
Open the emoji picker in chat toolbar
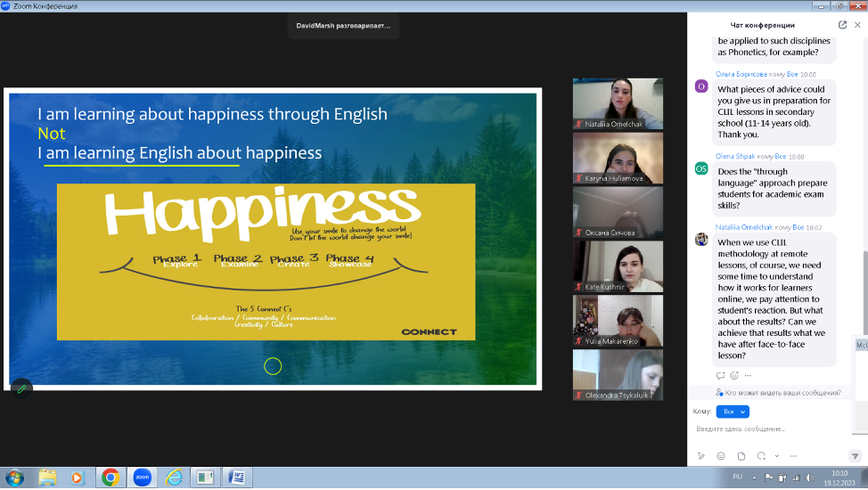pos(721,455)
